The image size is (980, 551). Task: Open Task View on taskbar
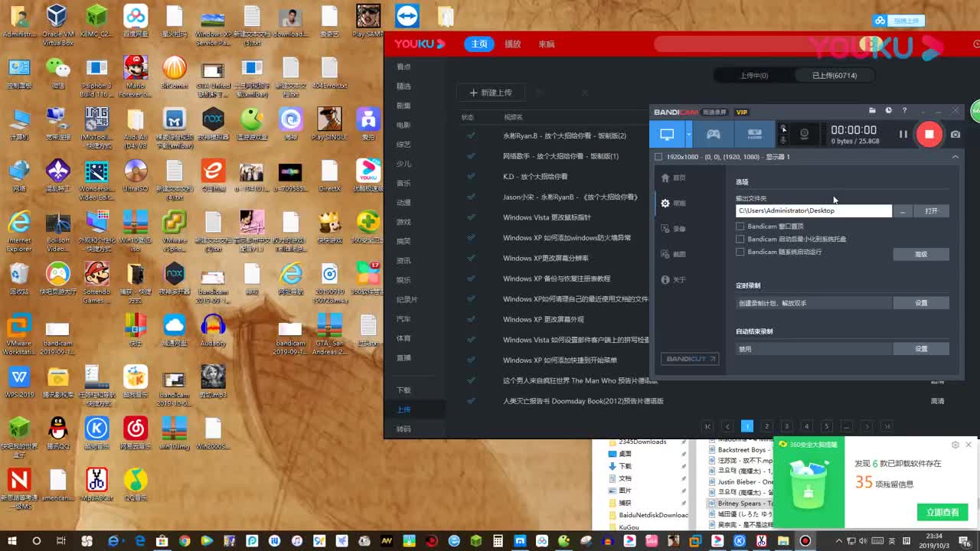point(62,541)
